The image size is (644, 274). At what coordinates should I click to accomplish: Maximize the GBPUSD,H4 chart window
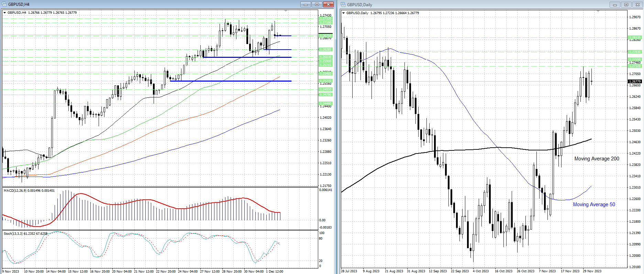[x=317, y=4]
